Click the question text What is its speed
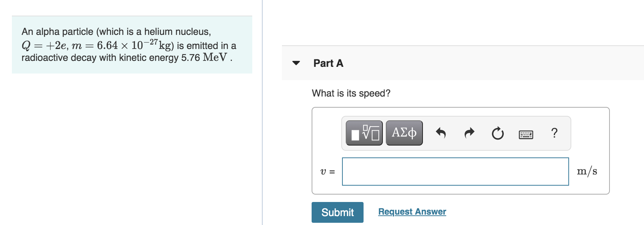 pos(351,93)
